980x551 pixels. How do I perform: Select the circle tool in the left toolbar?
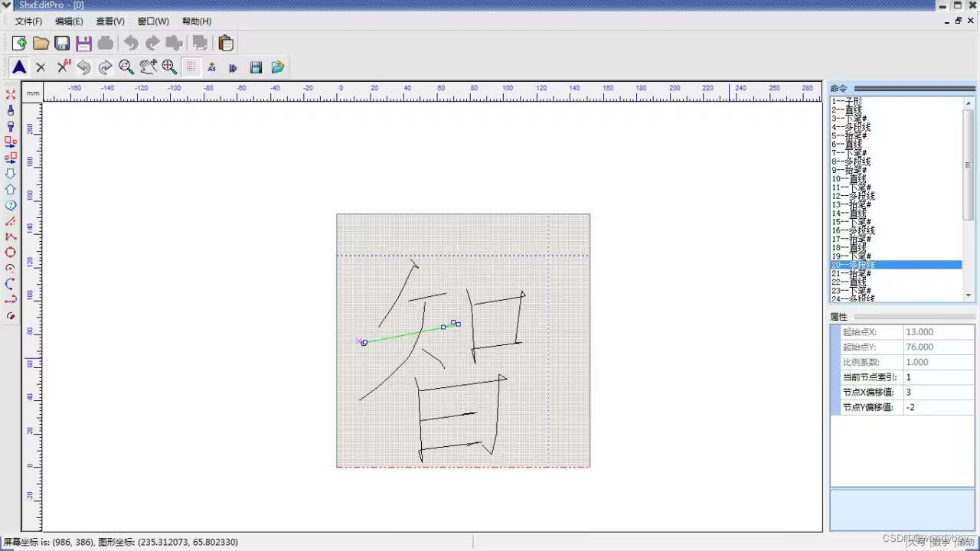tap(11, 253)
